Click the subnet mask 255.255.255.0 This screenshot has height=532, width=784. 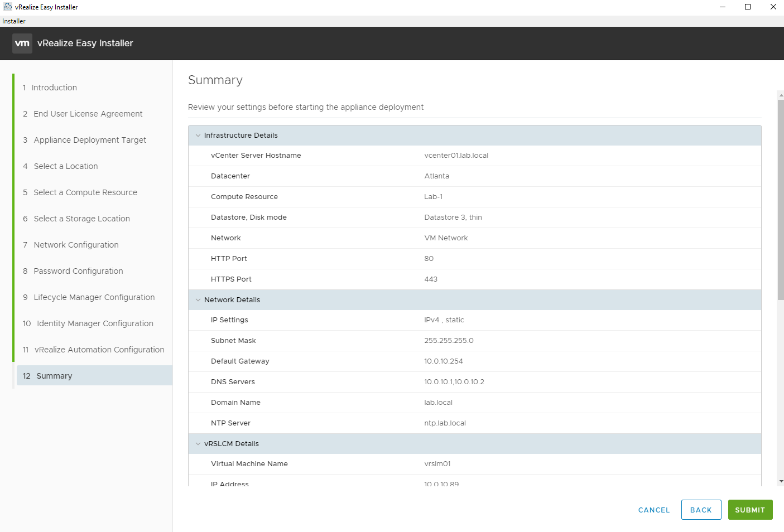point(449,341)
